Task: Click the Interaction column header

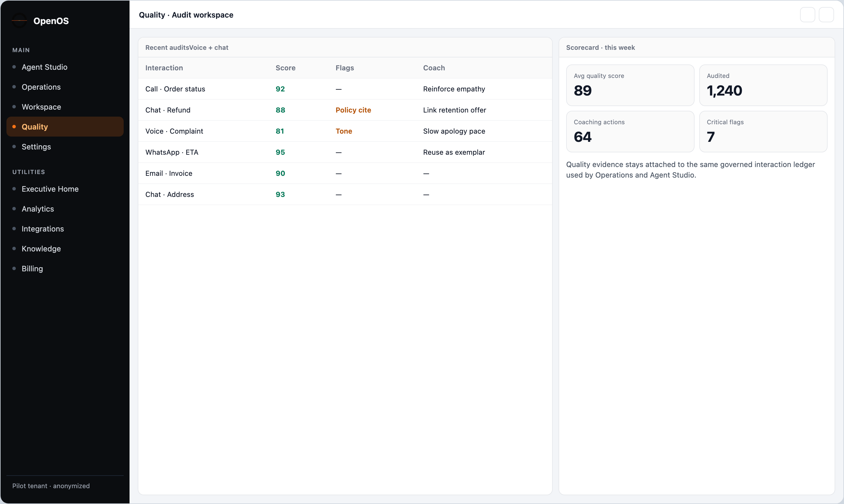Action: coord(164,68)
